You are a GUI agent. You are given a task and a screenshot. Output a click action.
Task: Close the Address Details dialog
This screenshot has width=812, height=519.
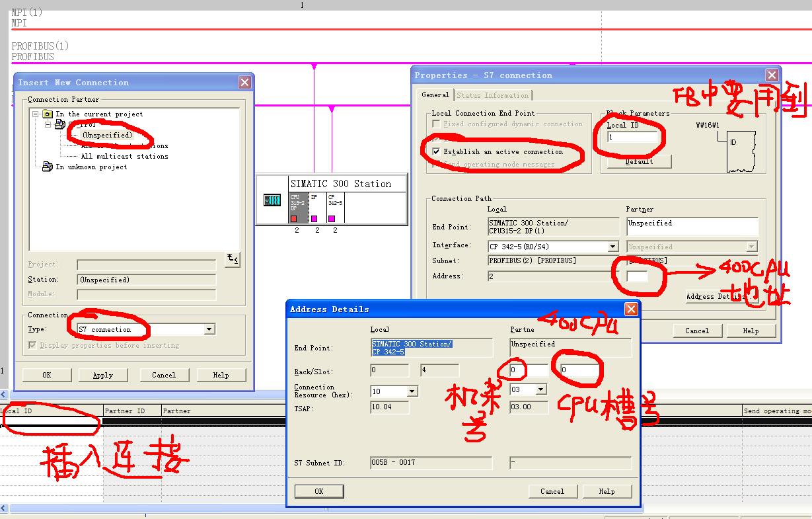point(631,309)
